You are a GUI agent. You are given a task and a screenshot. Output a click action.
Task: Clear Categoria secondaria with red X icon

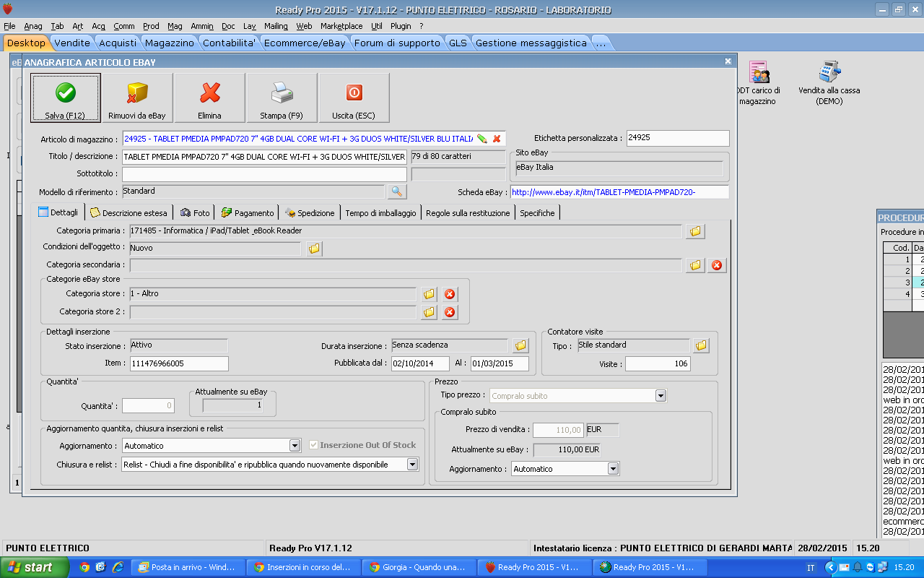[716, 265]
